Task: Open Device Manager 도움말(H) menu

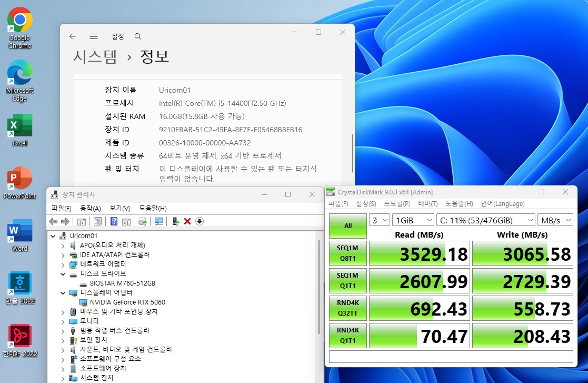Action: [153, 208]
